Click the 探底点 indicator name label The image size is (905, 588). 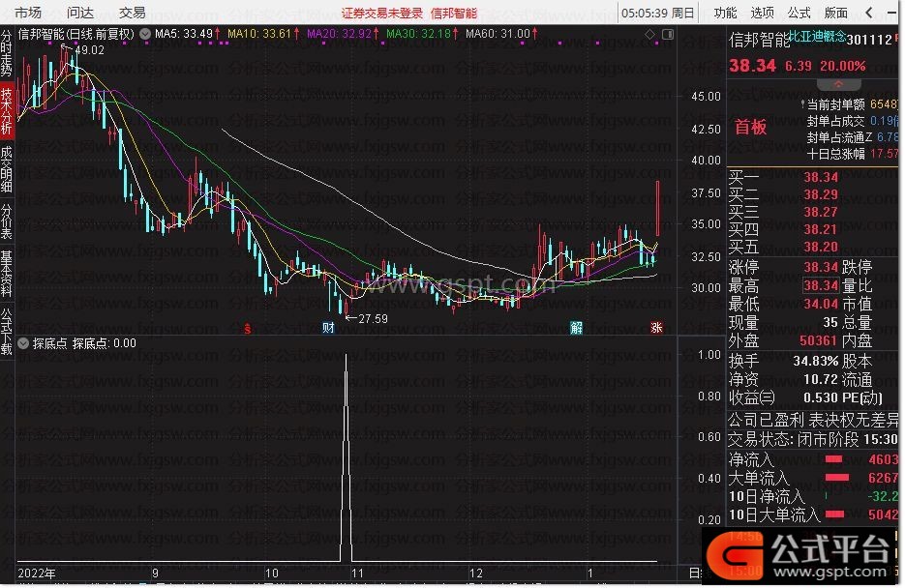[x=49, y=343]
